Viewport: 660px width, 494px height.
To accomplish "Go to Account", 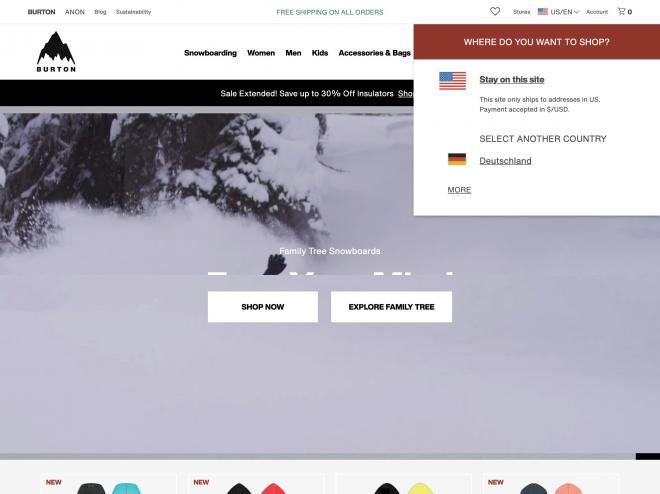I will coord(597,12).
